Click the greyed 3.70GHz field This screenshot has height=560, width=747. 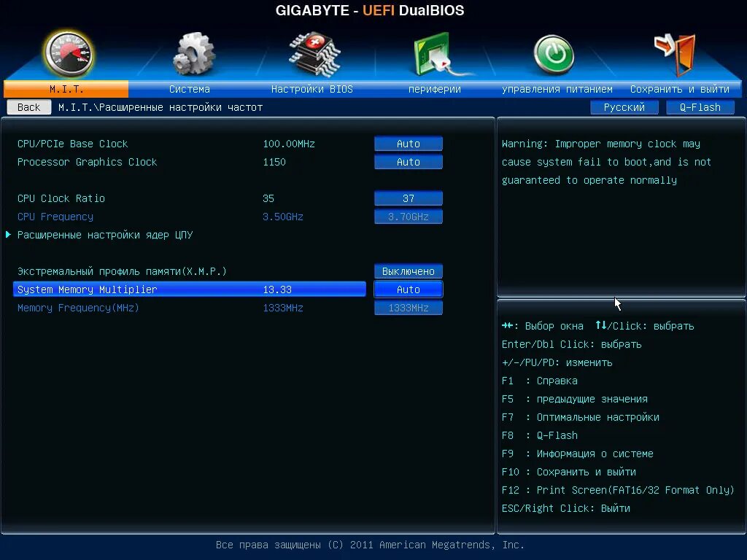[409, 217]
